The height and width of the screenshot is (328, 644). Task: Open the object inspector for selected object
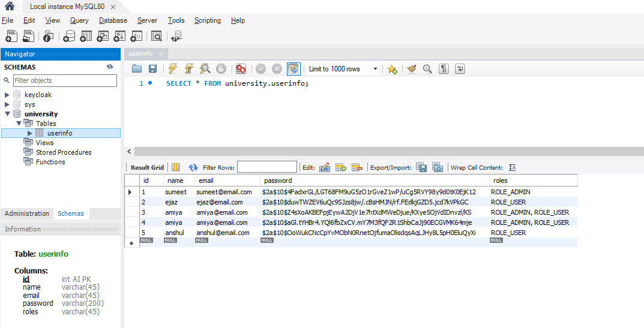pyautogui.click(x=49, y=36)
